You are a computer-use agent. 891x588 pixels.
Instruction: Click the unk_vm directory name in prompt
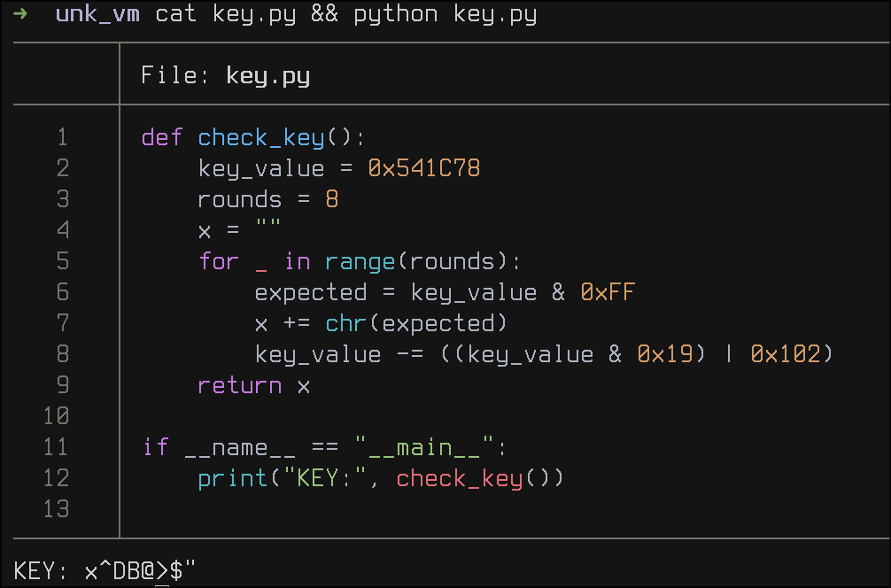pos(97,15)
